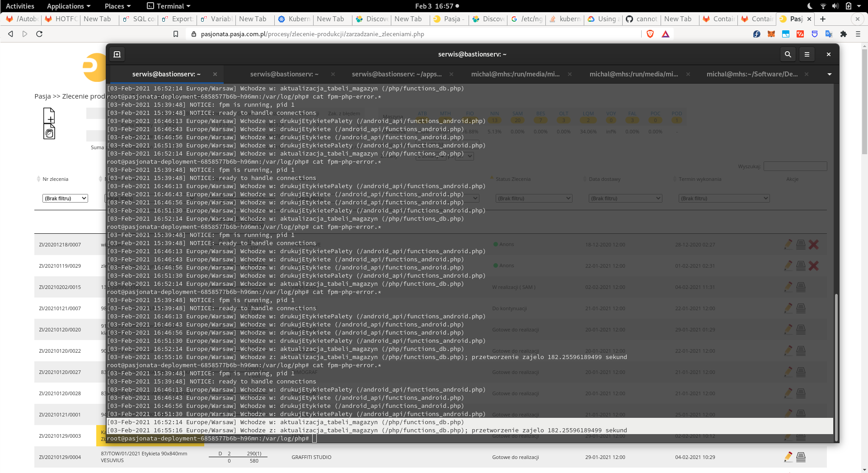Open system menu power arrow
The image size is (868, 473).
click(x=859, y=6)
